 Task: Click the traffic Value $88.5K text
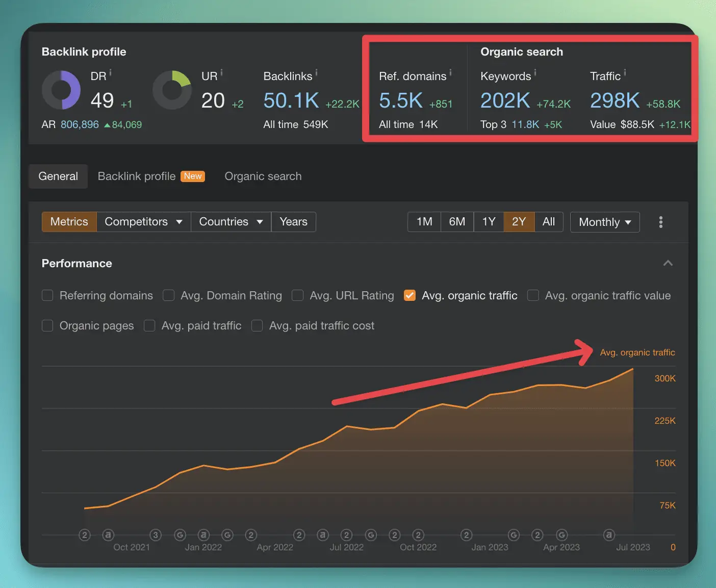(622, 124)
